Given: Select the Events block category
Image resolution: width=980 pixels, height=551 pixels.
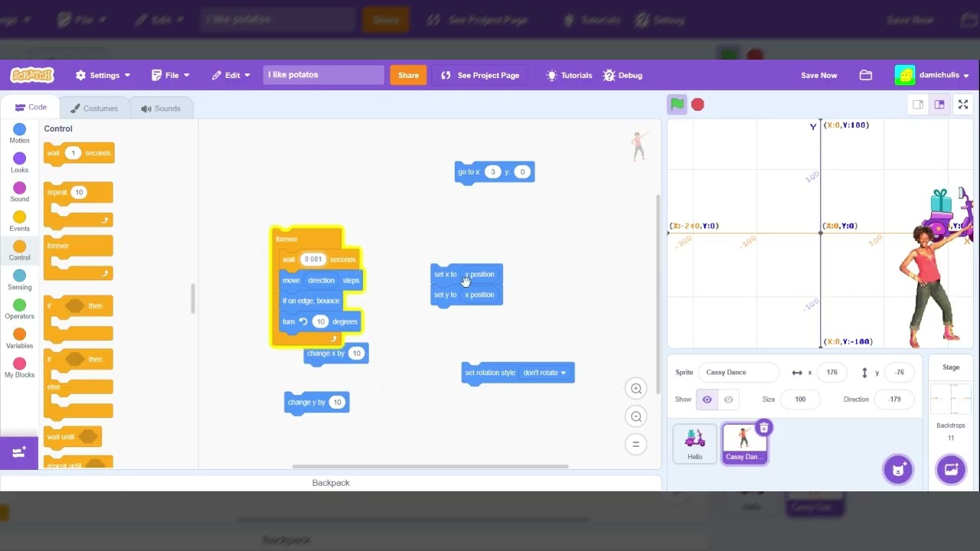Looking at the screenshot, I should [x=19, y=222].
